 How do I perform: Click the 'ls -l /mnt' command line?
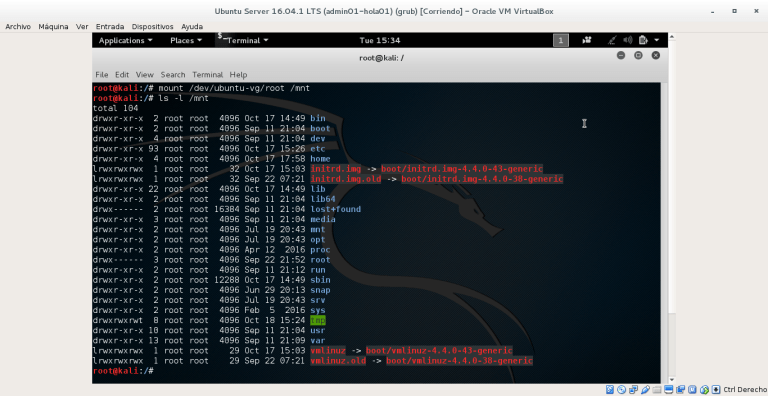184,98
